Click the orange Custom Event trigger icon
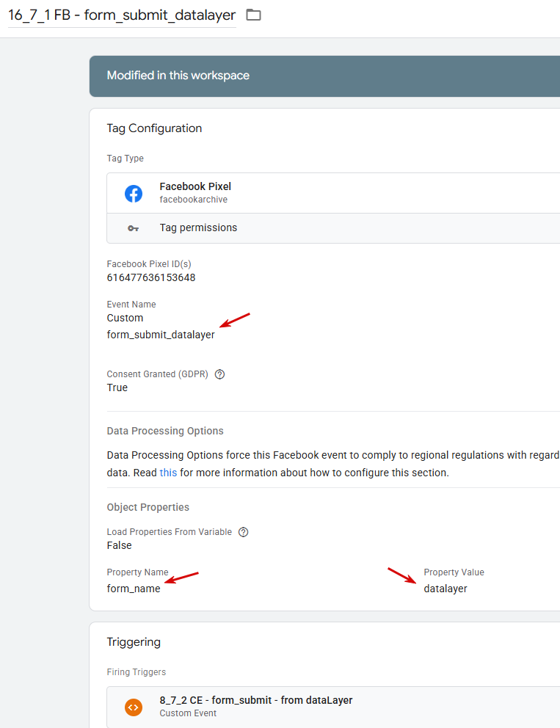The height and width of the screenshot is (728, 560). coord(134,707)
